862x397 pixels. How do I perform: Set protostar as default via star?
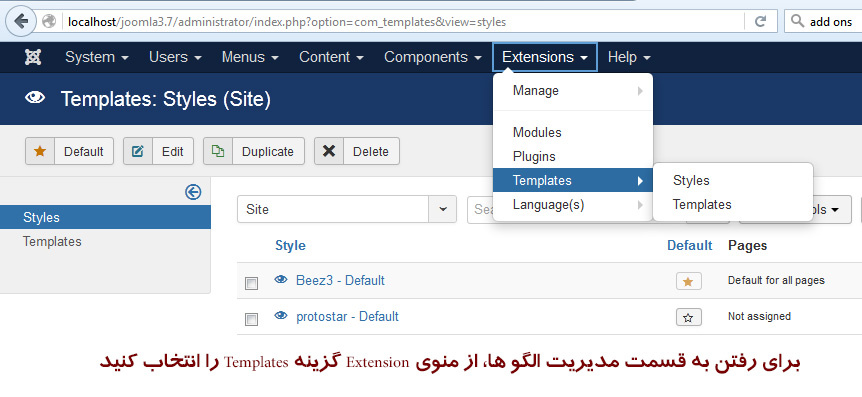(688, 317)
